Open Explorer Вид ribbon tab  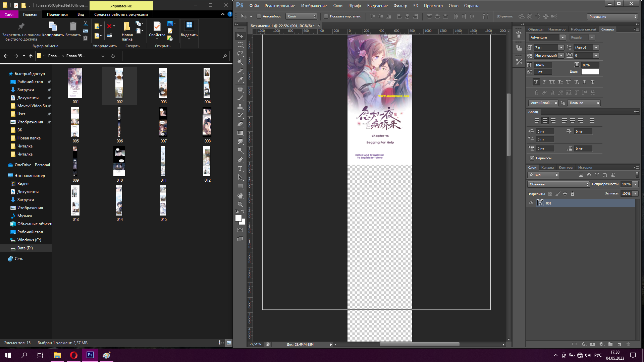click(80, 14)
